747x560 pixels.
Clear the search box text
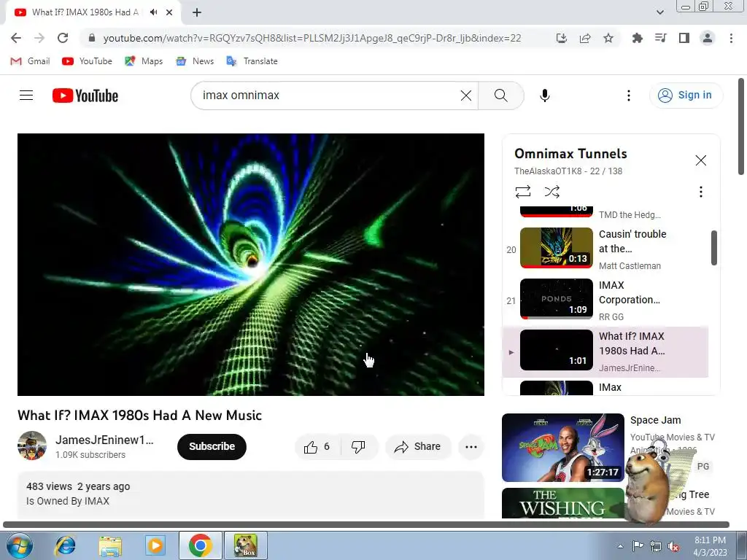[466, 96]
